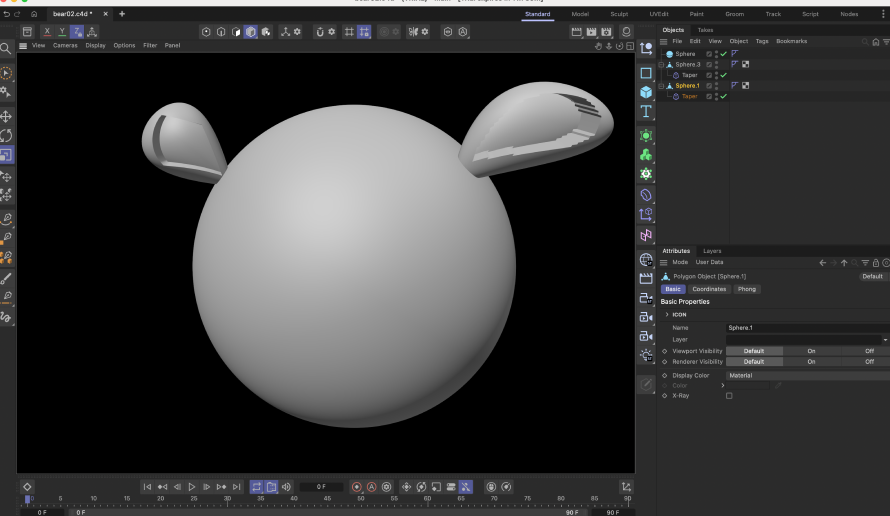The width and height of the screenshot is (890, 516).
Task: Click the Record Active Objects button
Action: [356, 487]
